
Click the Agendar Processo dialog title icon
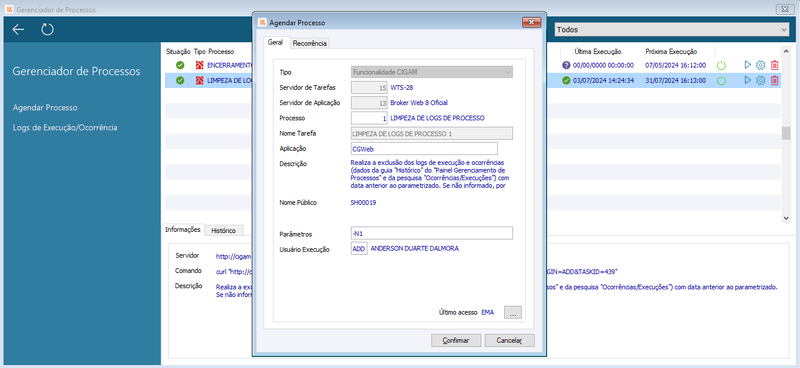[262, 22]
